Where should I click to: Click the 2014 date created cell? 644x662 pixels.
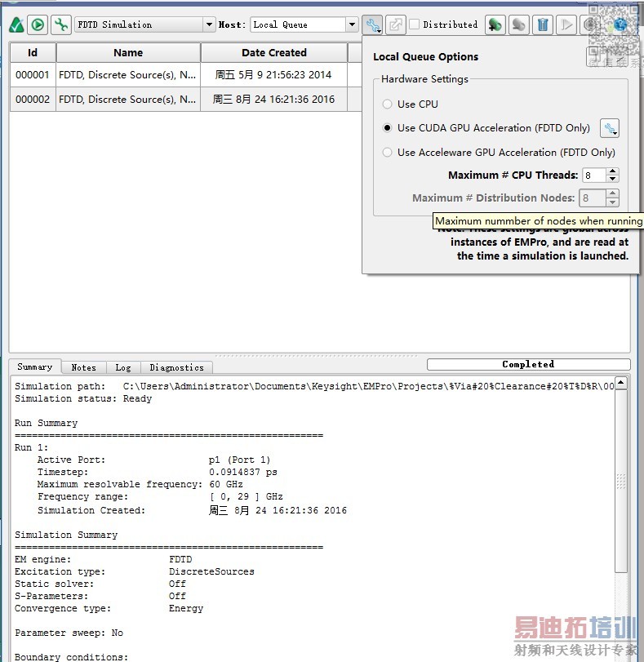tap(273, 75)
